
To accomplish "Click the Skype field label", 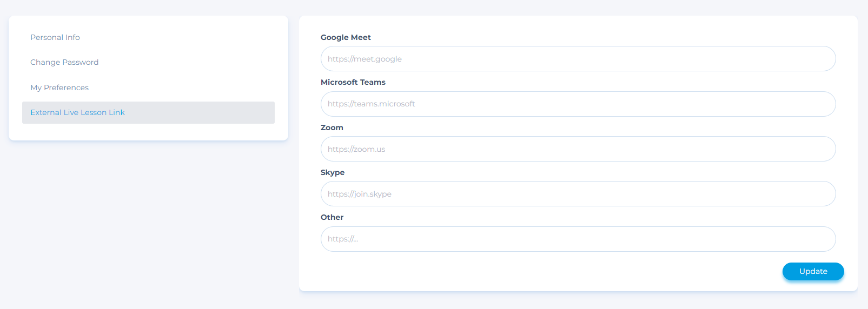I will 333,172.
